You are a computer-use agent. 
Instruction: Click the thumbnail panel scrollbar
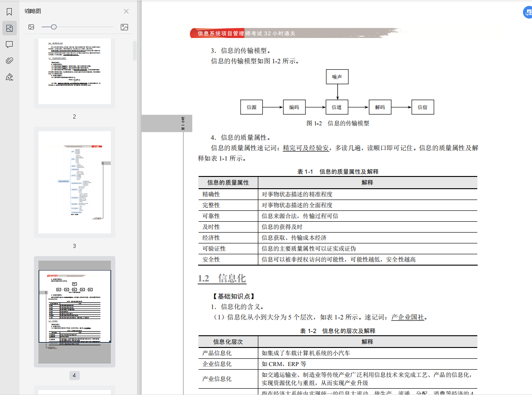pyautogui.click(x=135, y=51)
